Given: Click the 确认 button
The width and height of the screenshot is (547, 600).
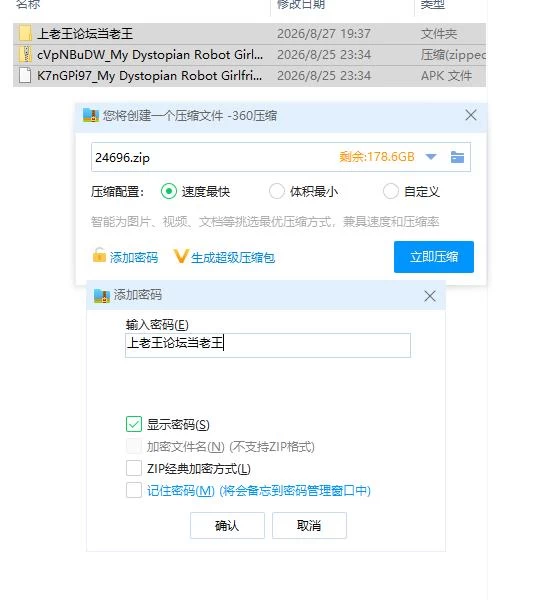Looking at the screenshot, I should [227, 525].
